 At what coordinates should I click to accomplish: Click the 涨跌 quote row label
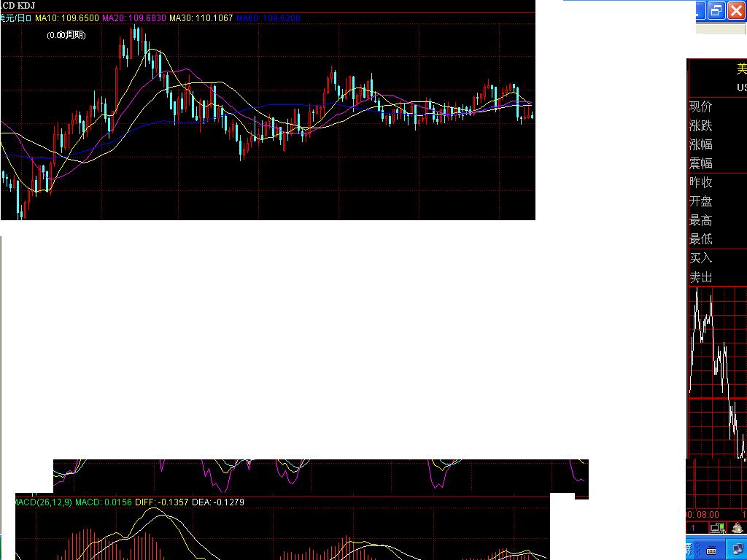coord(701,125)
